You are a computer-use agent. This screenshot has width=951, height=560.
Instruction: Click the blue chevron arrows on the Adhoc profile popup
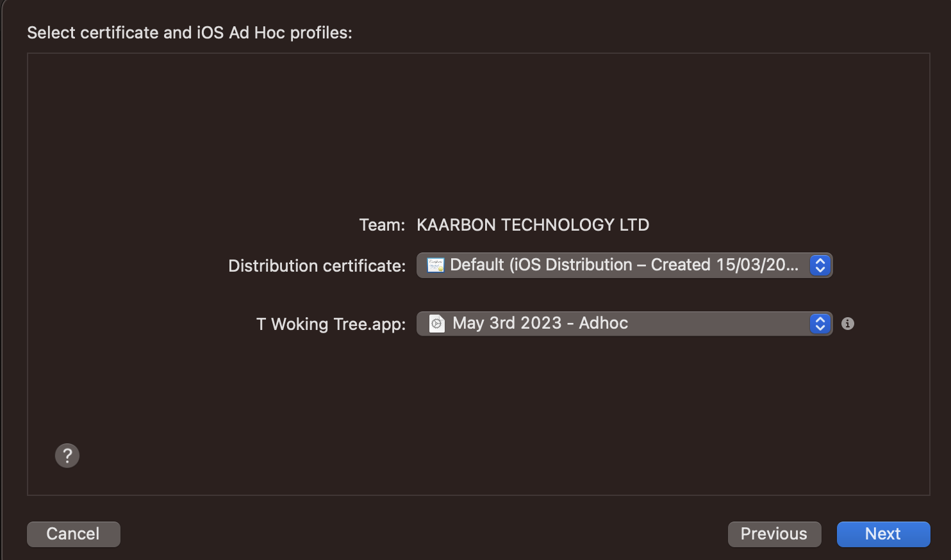(820, 324)
